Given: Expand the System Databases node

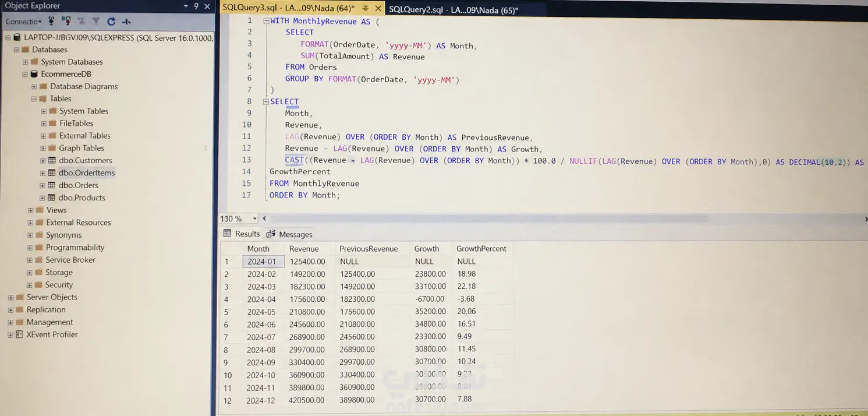Looking at the screenshot, I should tap(25, 62).
